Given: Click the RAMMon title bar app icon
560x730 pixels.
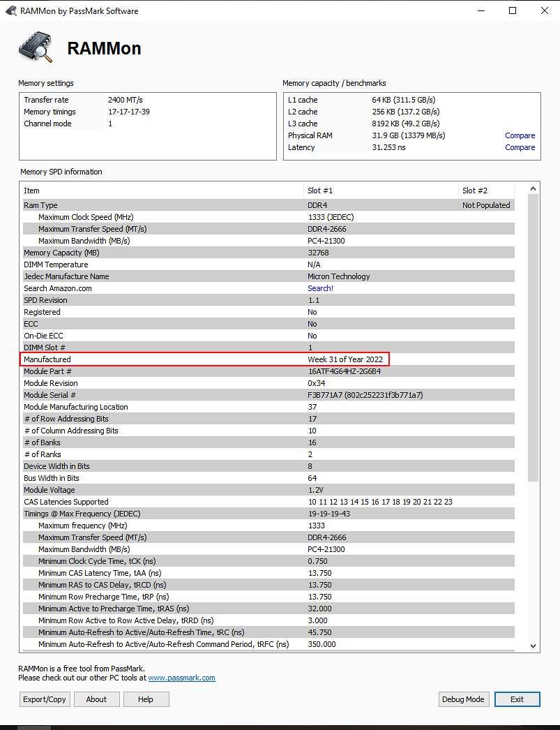Looking at the screenshot, I should click(10, 10).
